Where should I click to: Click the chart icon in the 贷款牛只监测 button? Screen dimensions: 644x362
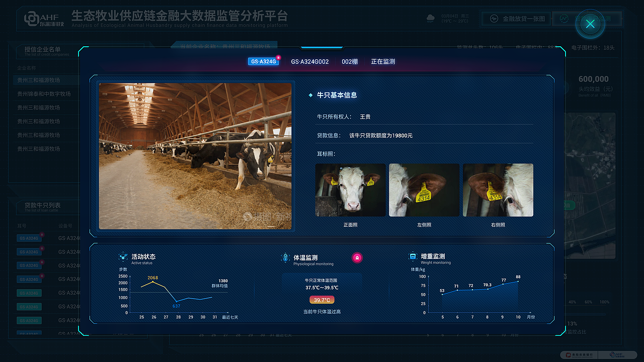564,19
